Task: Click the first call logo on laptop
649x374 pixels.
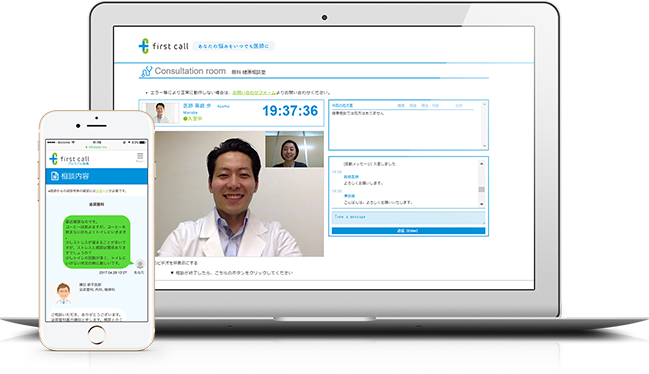Action: (163, 46)
